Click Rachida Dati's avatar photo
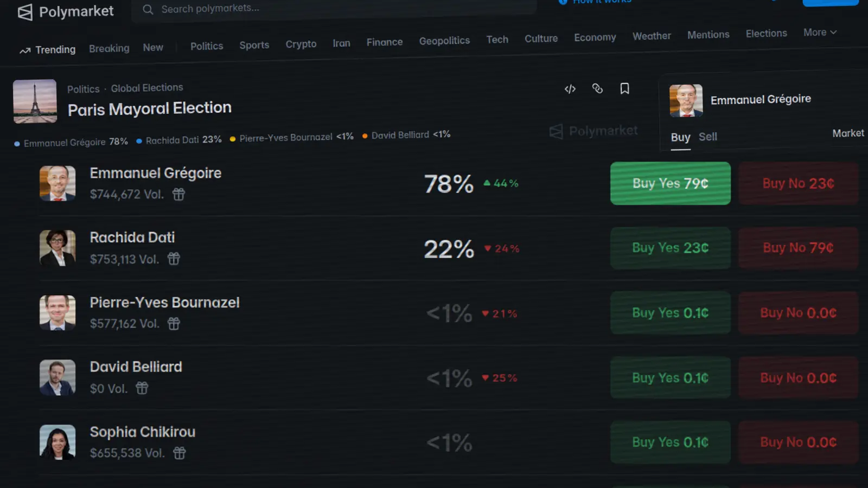 [x=58, y=248]
